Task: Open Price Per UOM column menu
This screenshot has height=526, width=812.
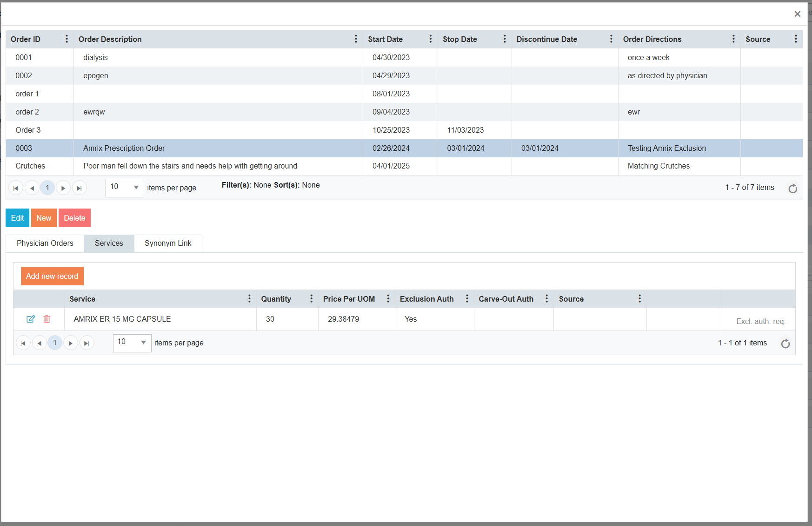Action: pos(388,299)
